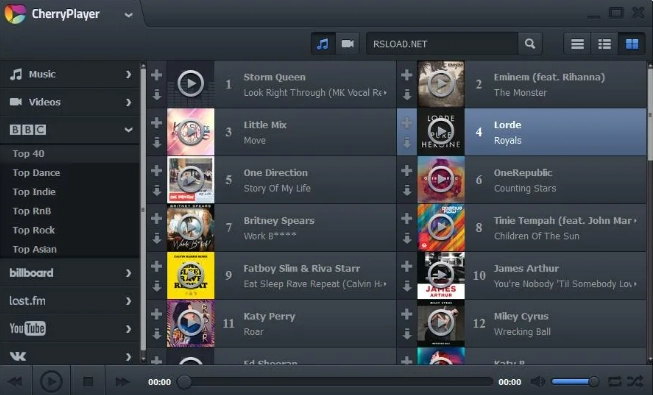Go to previous track button
This screenshot has height=395, width=653.
15,381
